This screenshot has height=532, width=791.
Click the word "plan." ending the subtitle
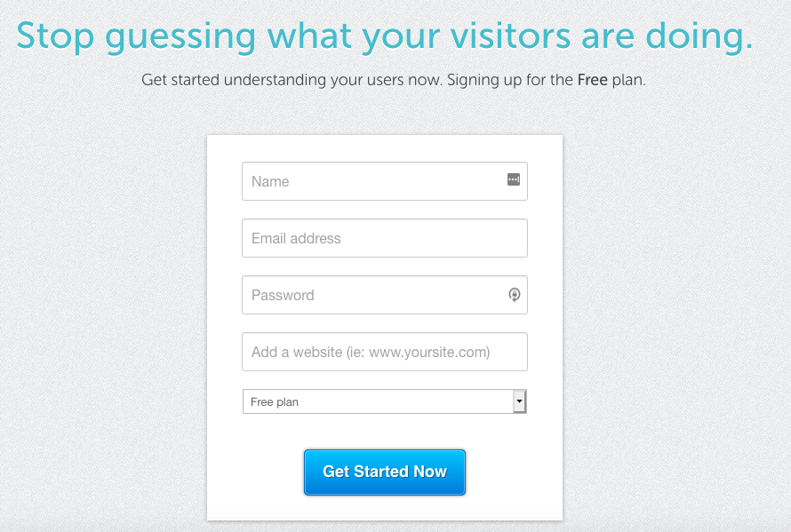[x=629, y=80]
